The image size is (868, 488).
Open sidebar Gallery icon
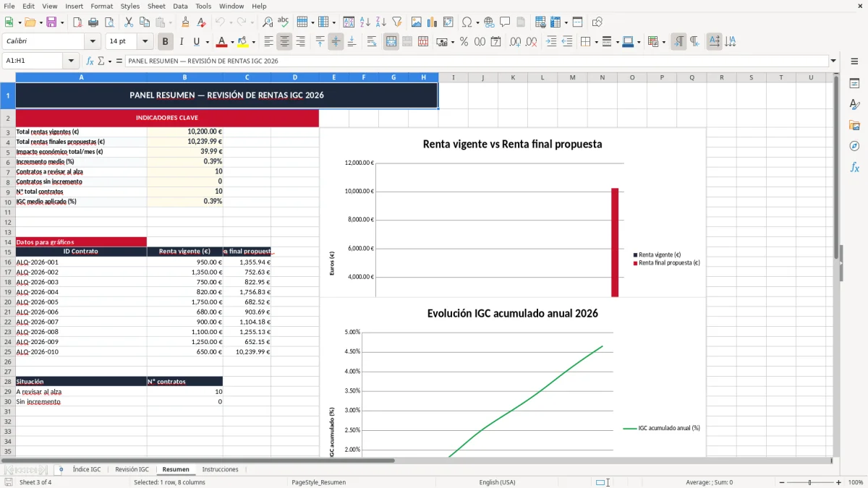tap(854, 125)
